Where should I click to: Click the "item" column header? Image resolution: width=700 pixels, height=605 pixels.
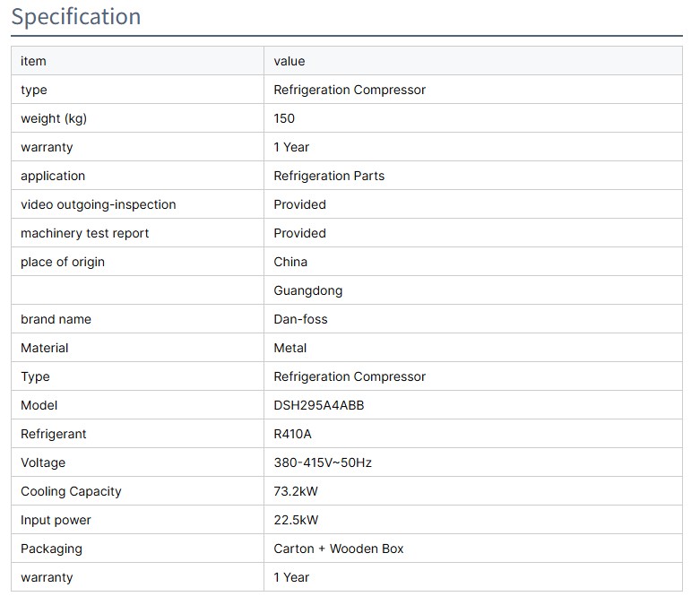[33, 61]
